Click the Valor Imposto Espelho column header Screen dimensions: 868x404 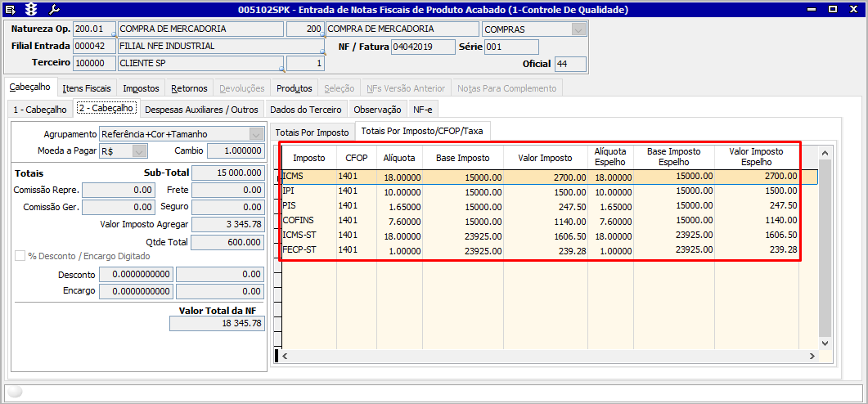pyautogui.click(x=756, y=157)
